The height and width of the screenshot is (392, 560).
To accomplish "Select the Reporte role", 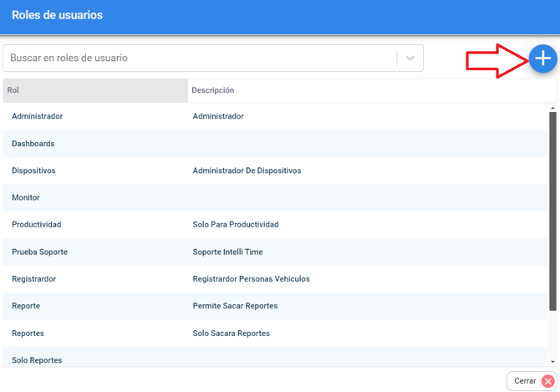I will [x=26, y=306].
